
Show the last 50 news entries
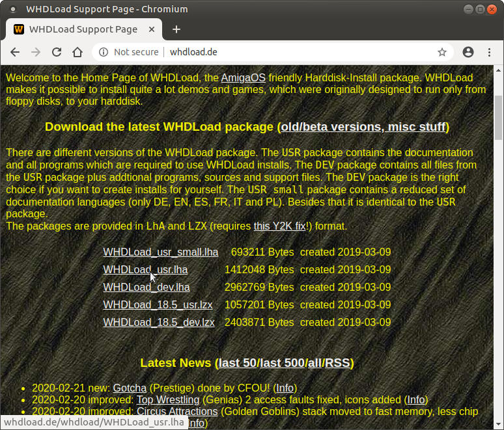(x=237, y=363)
